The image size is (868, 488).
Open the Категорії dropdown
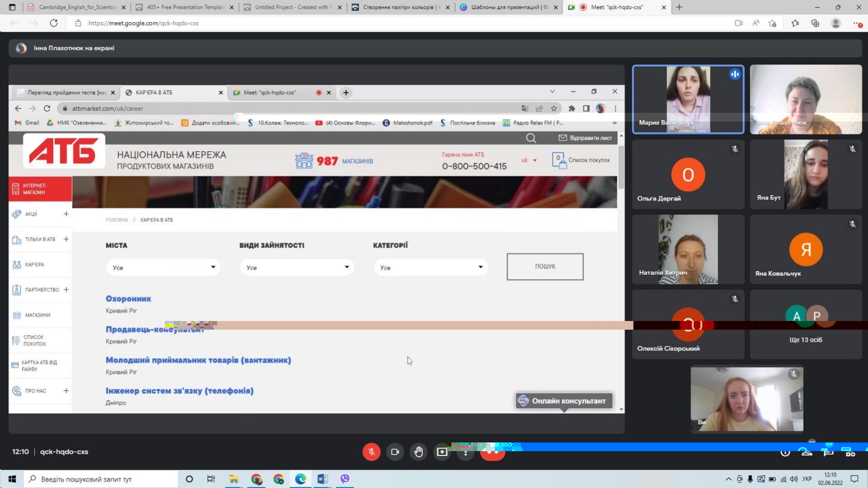(x=430, y=267)
